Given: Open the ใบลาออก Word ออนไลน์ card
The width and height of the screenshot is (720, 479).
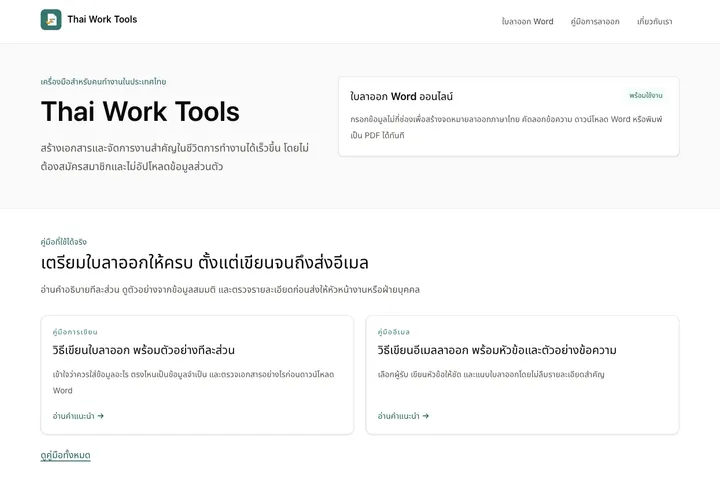Looking at the screenshot, I should pos(509,117).
